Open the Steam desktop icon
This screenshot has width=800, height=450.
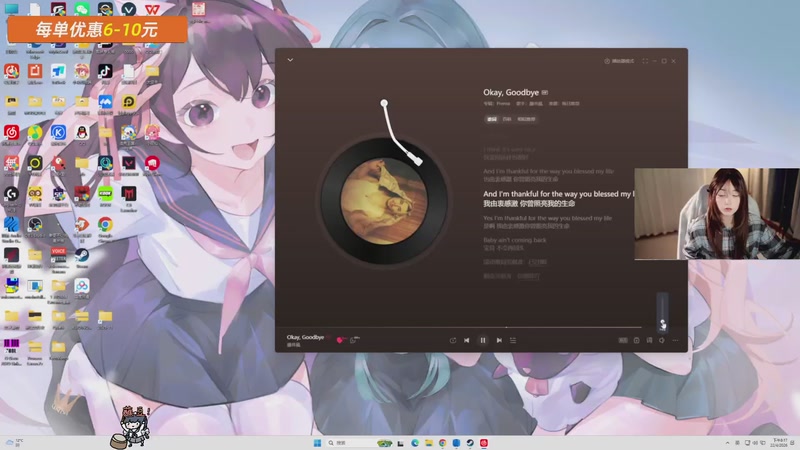click(82, 256)
